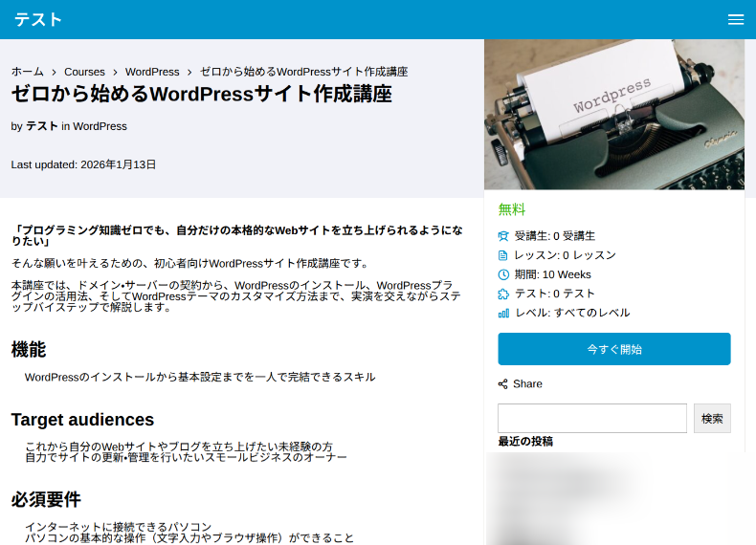Click the ゼロから始めるWordPressサイト作成講座 breadcrumb

pos(303,72)
